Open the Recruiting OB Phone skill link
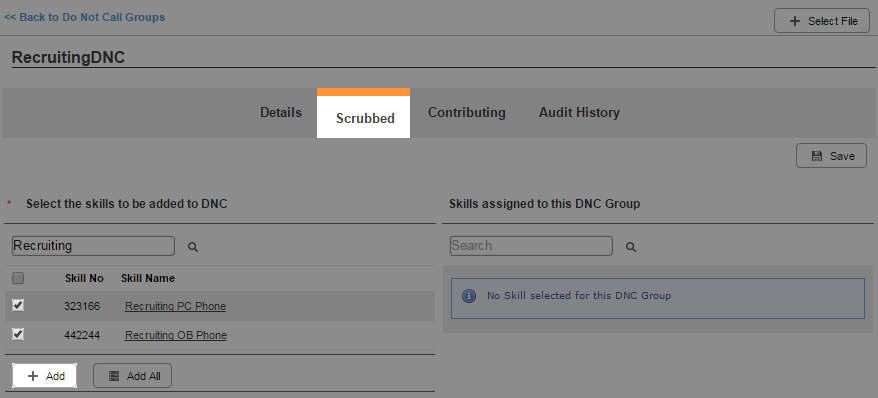878x398 pixels. 176,335
